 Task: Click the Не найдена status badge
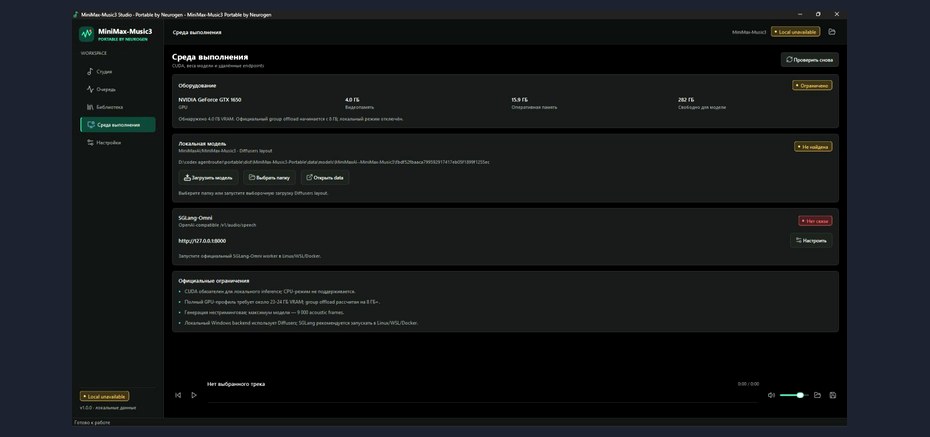coord(813,146)
